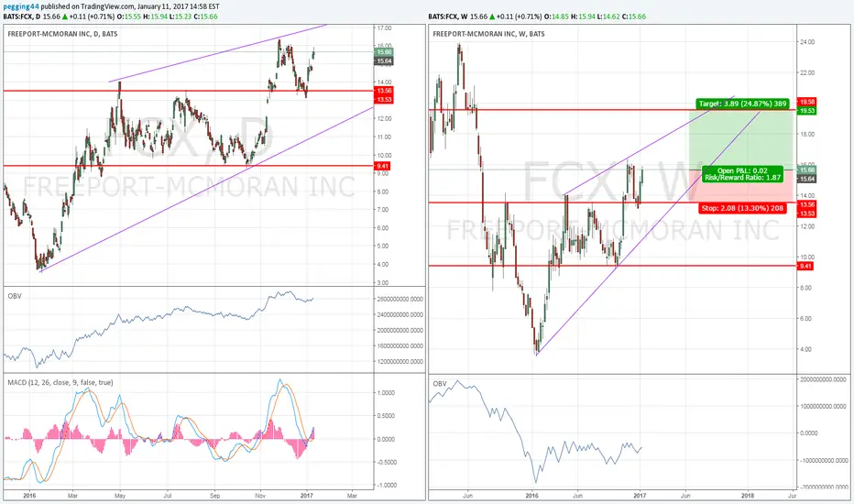Click the red Stop 2.08 (13.30%) label
Image resolution: width=854 pixels, height=504 pixels.
pos(742,208)
